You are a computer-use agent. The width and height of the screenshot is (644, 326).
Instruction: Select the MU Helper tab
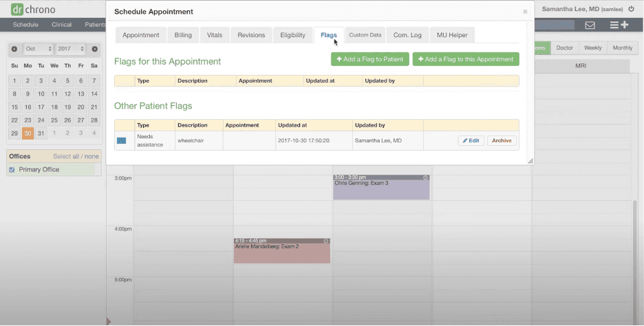coord(452,35)
